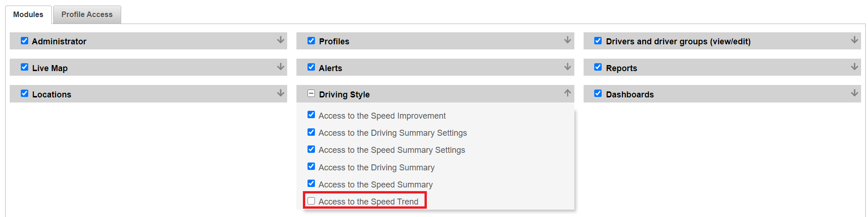The image size is (868, 217).
Task: Enable Access to the Speed Trend
Action: (311, 201)
